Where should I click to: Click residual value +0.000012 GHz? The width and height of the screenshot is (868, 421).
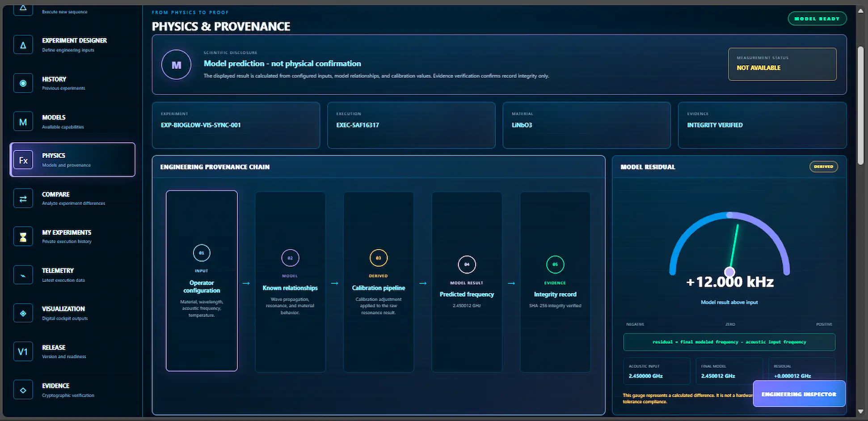(792, 376)
